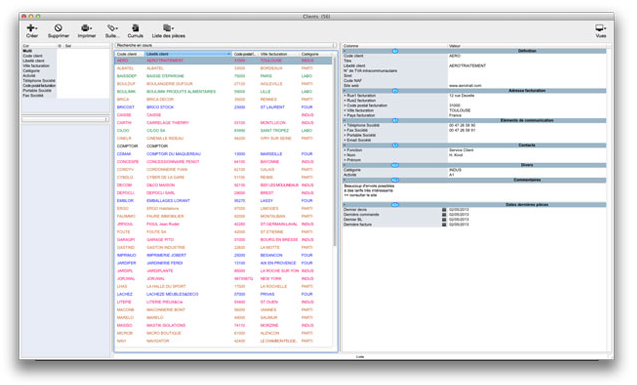
Task: Open calendar icon beside Dernière facture date
Action: pyautogui.click(x=444, y=225)
